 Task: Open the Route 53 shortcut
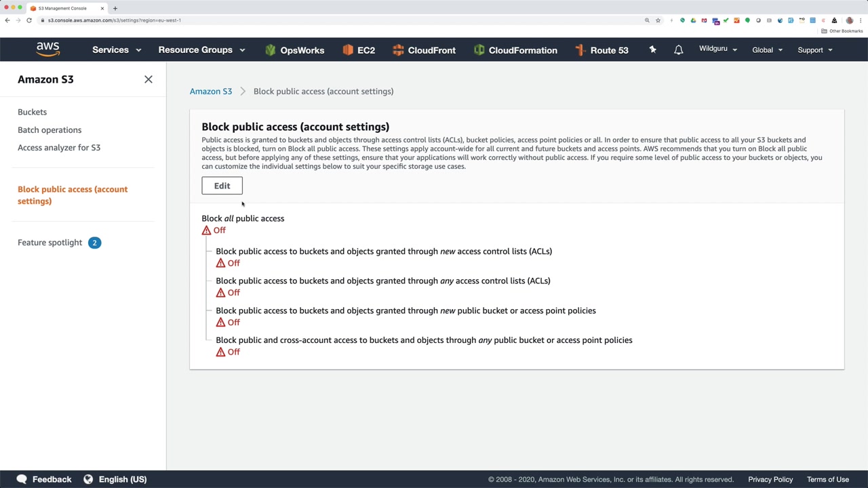tap(601, 50)
